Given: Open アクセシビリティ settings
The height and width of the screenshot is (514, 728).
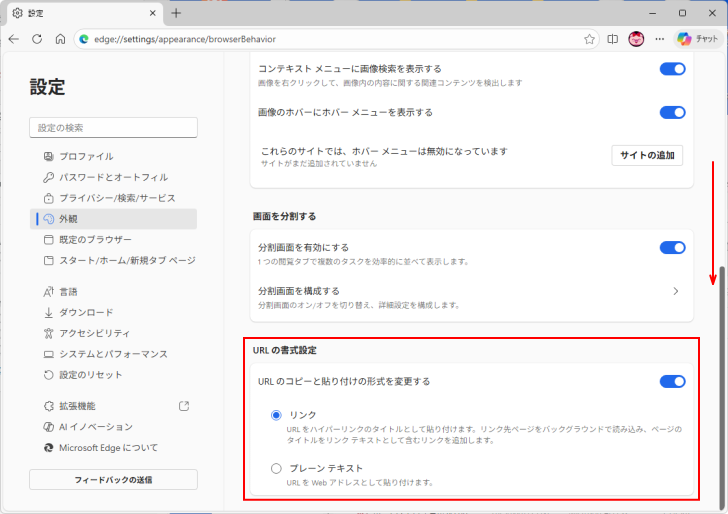Looking at the screenshot, I should (113, 333).
